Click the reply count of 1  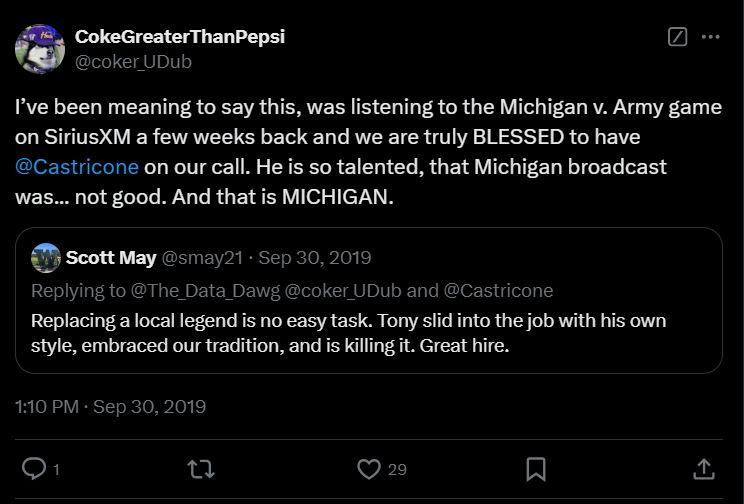56,469
